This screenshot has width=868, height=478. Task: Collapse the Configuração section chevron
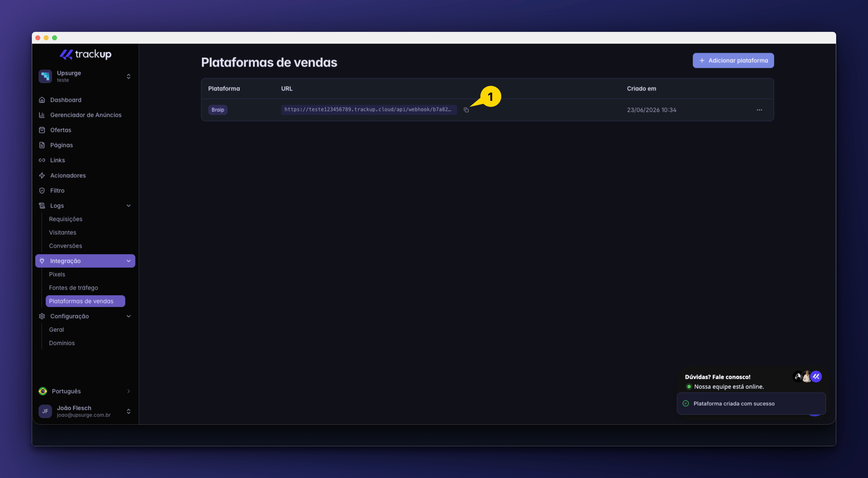128,316
